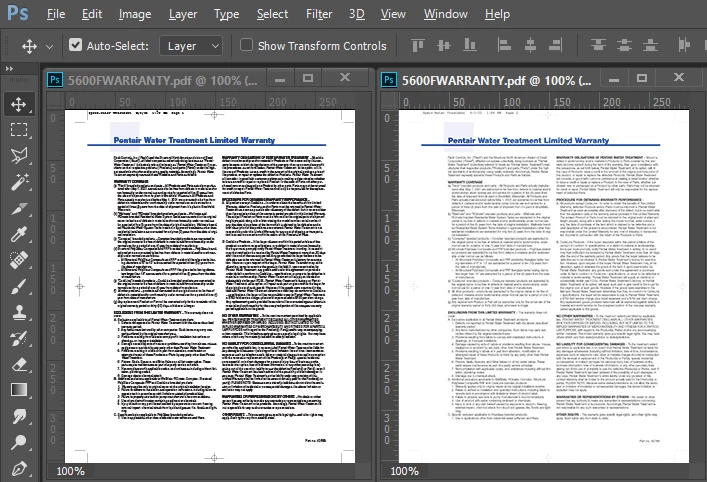Select the Move tool in toolbox
The width and height of the screenshot is (707, 482).
coord(18,104)
